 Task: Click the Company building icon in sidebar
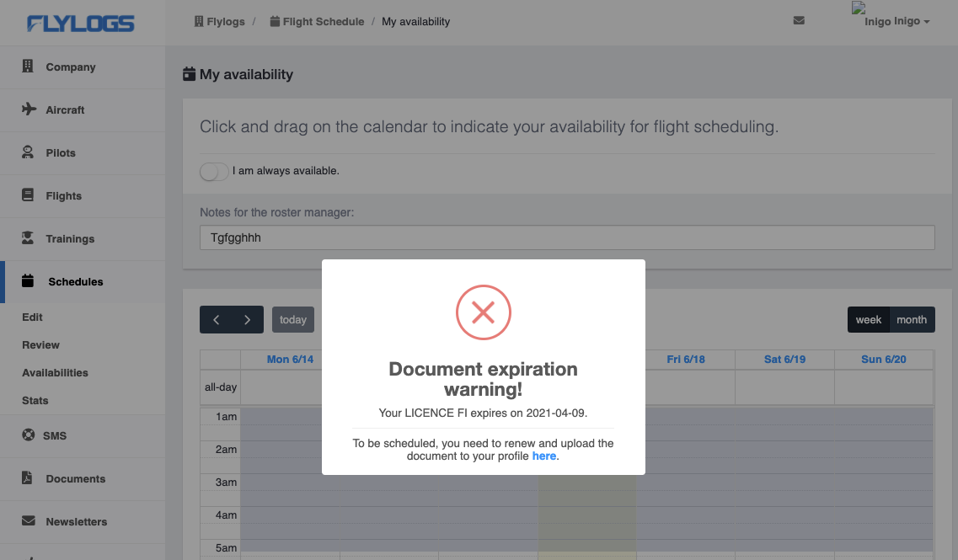28,67
